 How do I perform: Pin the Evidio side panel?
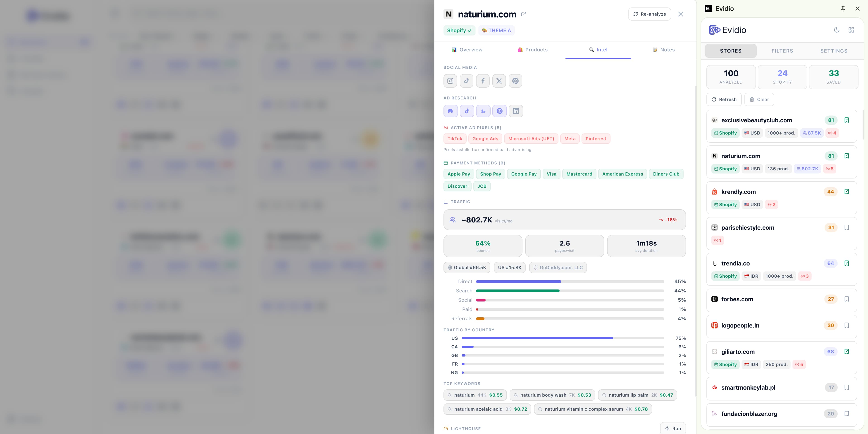843,9
